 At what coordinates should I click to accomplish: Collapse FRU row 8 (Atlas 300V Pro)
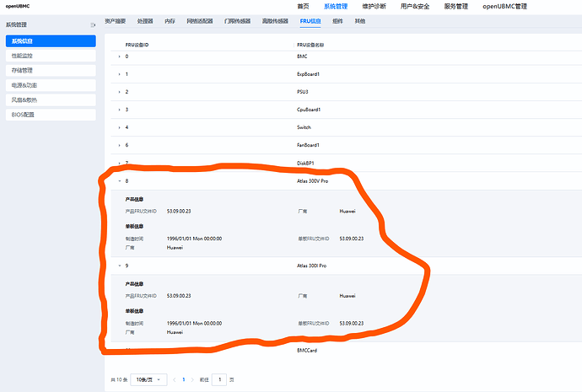[x=119, y=181]
